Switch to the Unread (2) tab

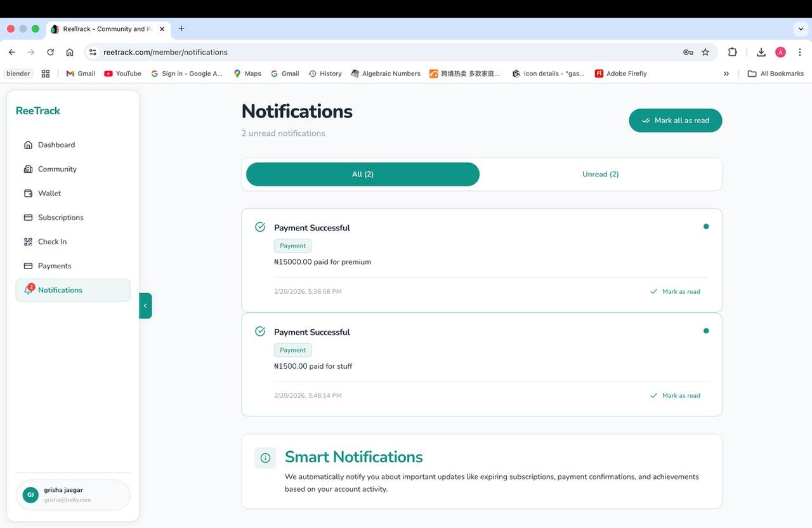[600, 174]
